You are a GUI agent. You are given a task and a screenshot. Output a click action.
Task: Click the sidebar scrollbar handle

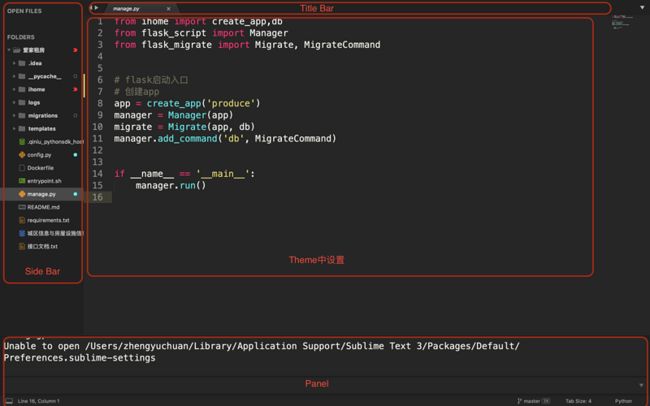pos(84,85)
